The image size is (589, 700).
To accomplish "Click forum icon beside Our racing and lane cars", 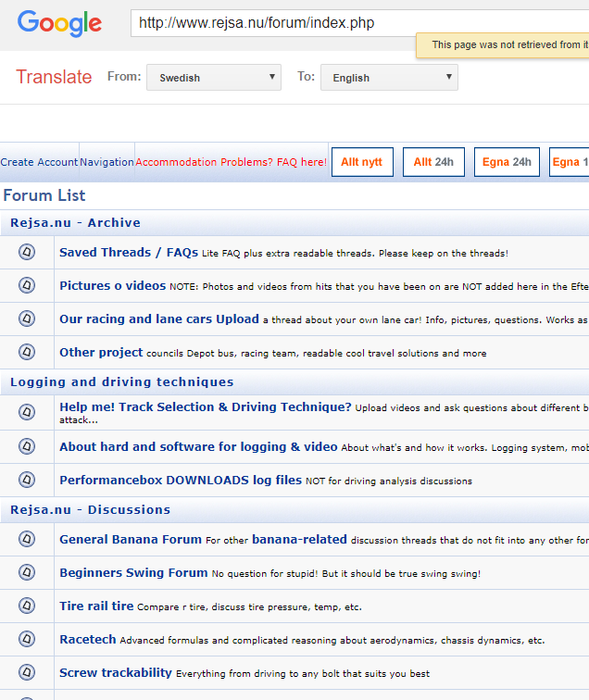I will point(27,319).
